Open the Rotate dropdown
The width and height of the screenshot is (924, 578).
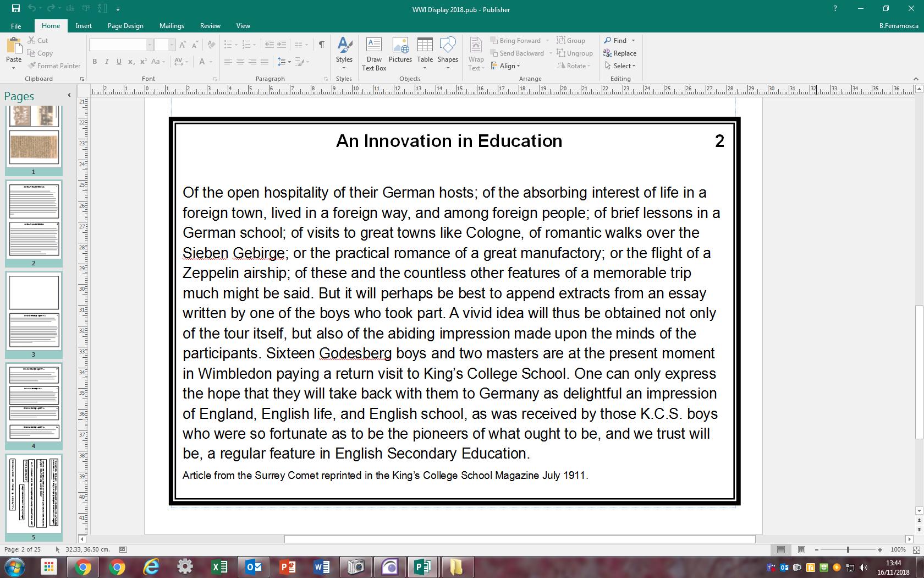(574, 66)
